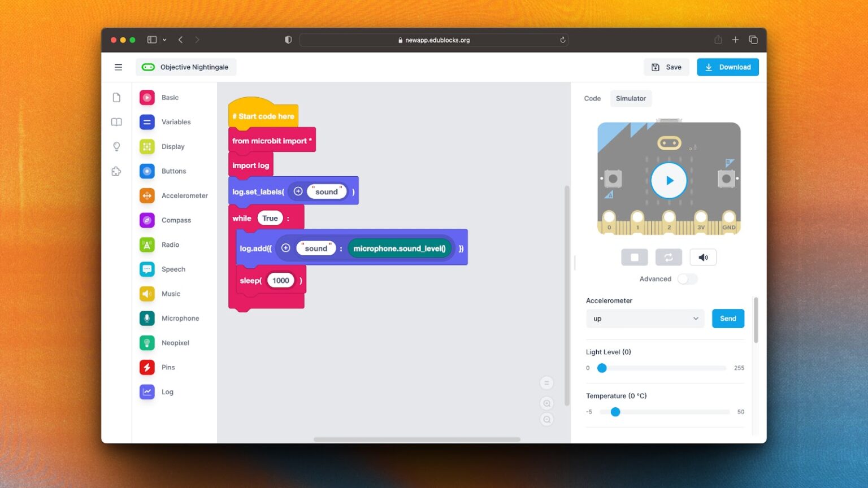
Task: Click the lightbulb sidebar icon
Action: pyautogui.click(x=116, y=146)
